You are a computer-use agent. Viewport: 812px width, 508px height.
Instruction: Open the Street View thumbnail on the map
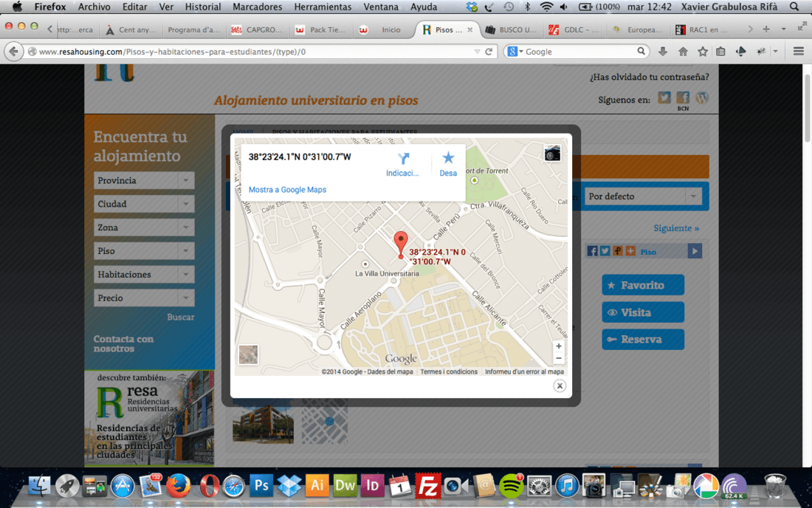552,154
